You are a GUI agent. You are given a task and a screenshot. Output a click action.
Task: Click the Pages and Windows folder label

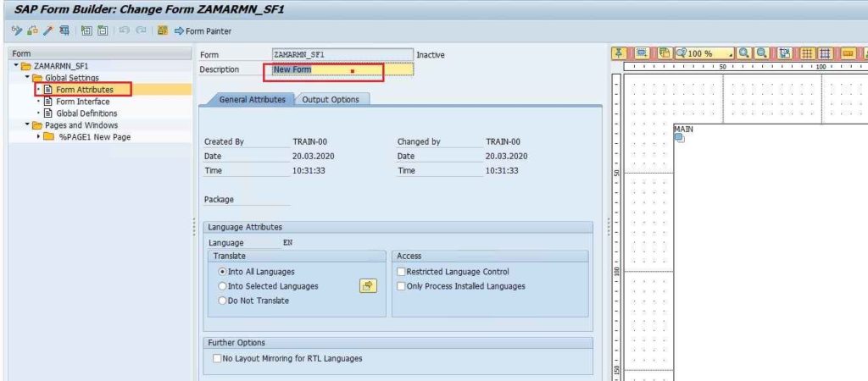[x=81, y=125]
